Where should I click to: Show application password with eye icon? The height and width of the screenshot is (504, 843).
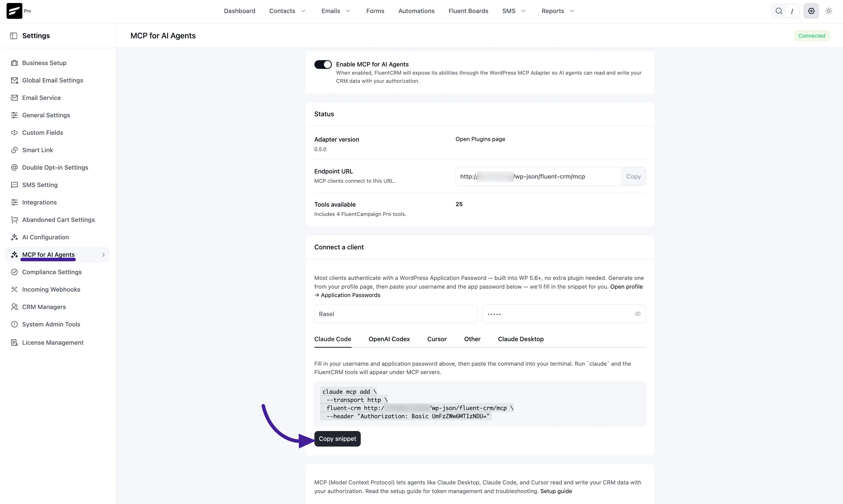[x=638, y=314]
